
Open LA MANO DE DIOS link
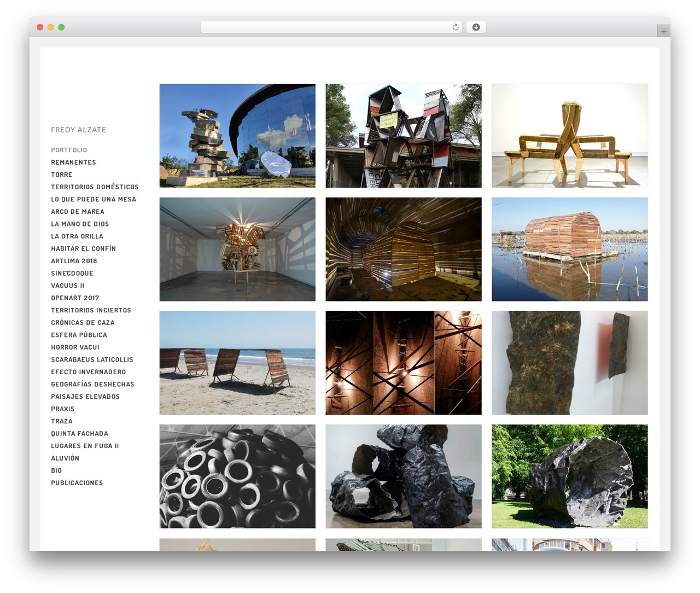[x=80, y=224]
